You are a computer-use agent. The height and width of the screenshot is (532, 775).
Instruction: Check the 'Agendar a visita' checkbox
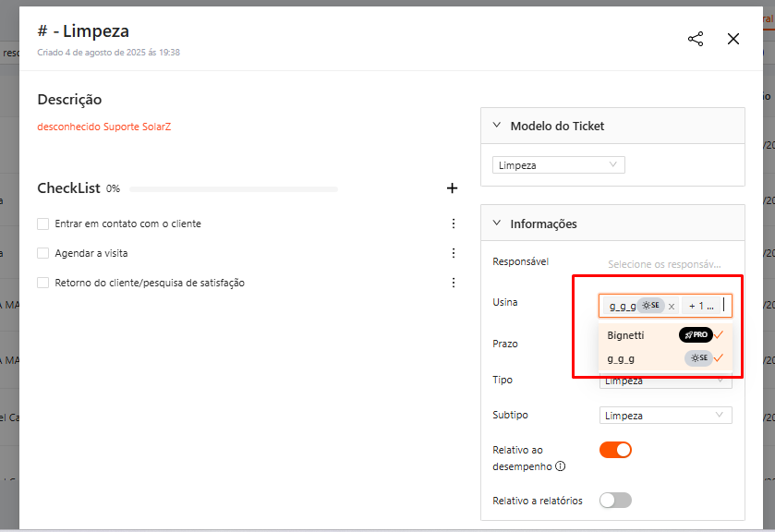tap(43, 253)
